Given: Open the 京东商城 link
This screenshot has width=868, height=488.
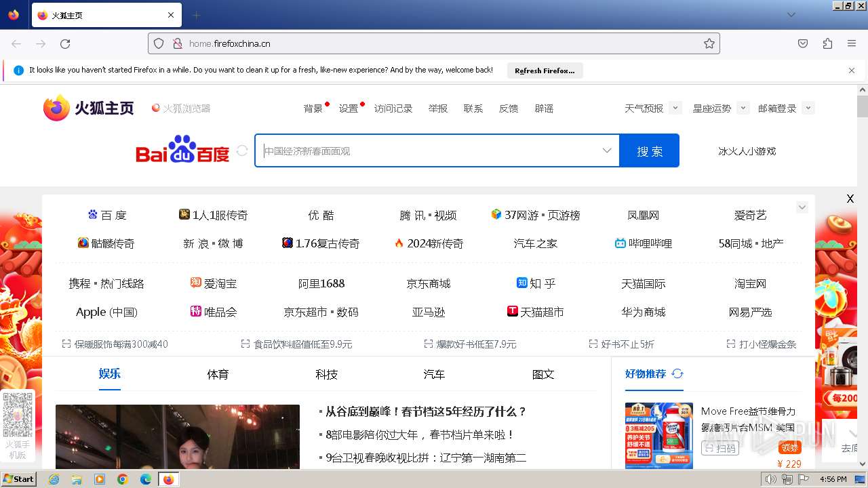Looking at the screenshot, I should tap(428, 283).
